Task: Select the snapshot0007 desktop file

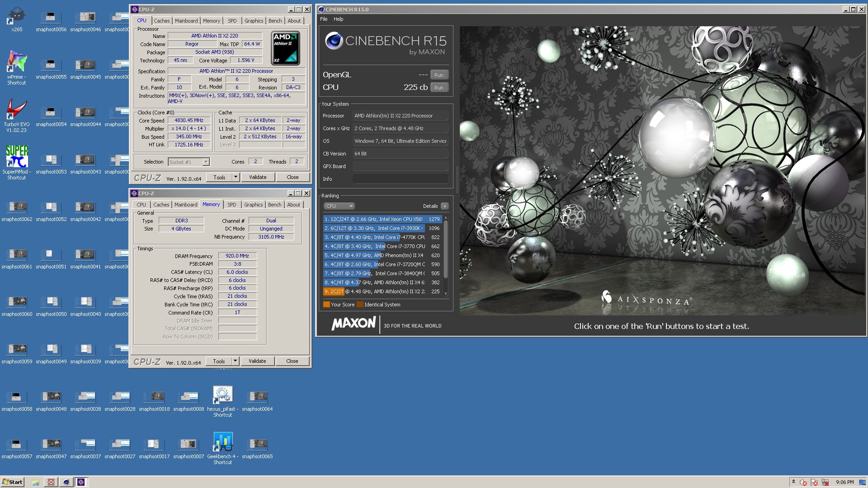Action: (189, 448)
